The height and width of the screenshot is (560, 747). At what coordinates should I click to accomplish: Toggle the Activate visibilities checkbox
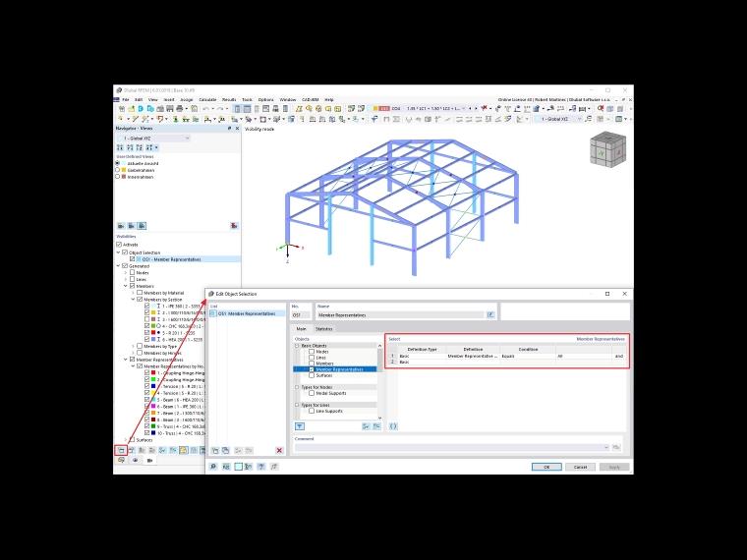pos(119,245)
